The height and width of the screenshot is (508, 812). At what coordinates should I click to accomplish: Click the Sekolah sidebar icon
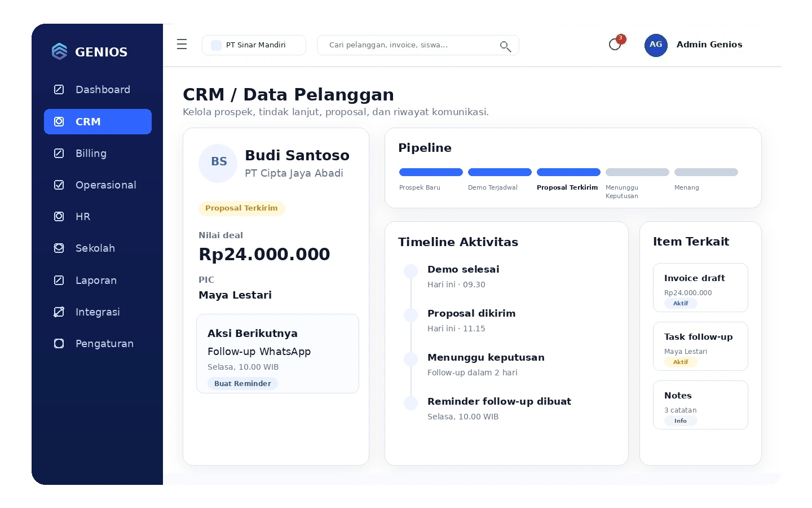click(59, 248)
